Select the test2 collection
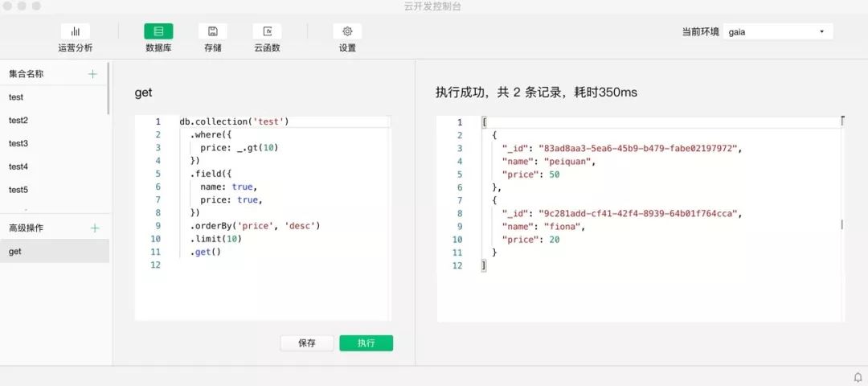 point(55,120)
